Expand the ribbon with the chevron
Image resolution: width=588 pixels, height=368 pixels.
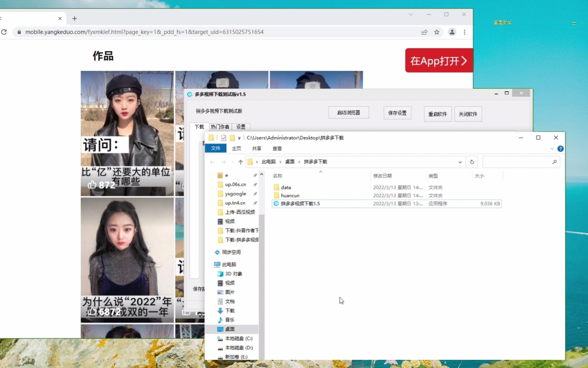[552, 149]
